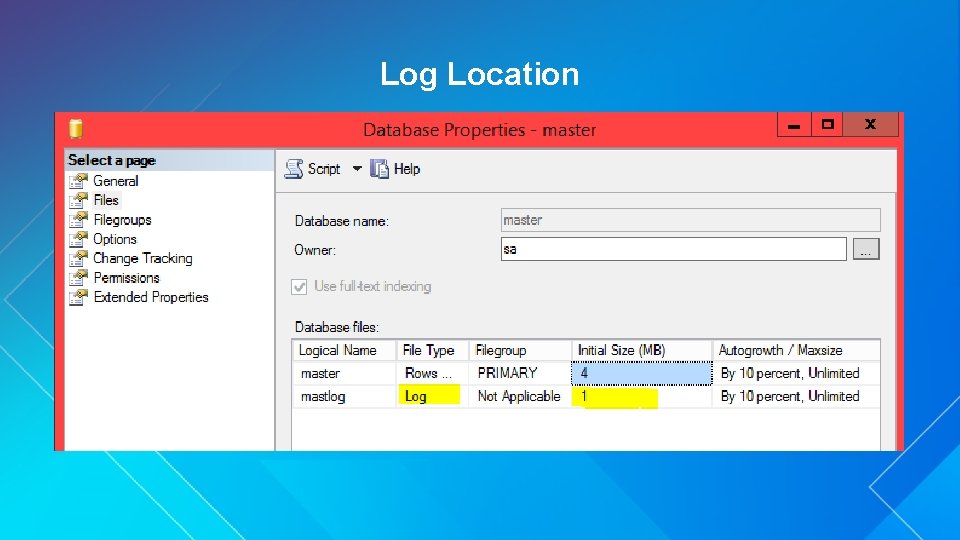
Task: Click the Options page icon
Action: 78,239
